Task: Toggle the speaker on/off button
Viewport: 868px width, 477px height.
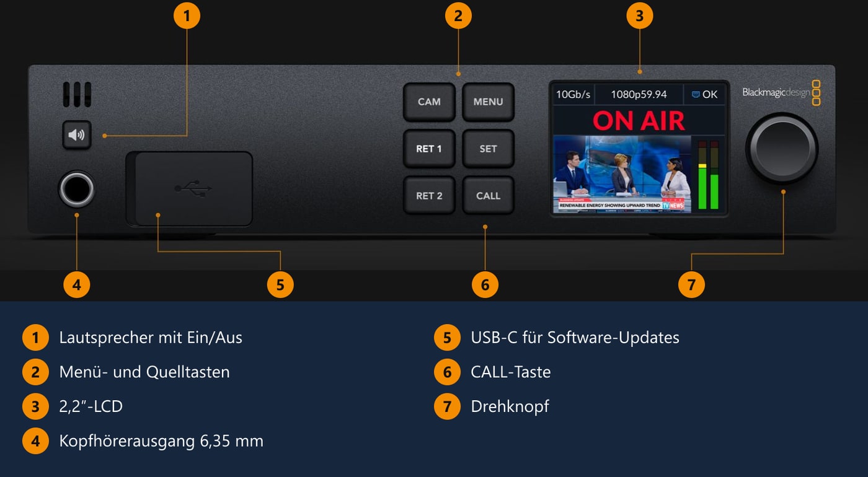Action: tap(77, 134)
